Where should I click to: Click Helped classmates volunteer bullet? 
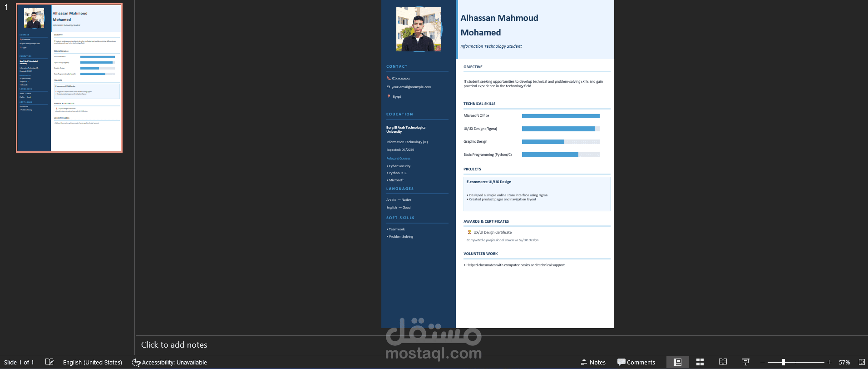pyautogui.click(x=514, y=265)
